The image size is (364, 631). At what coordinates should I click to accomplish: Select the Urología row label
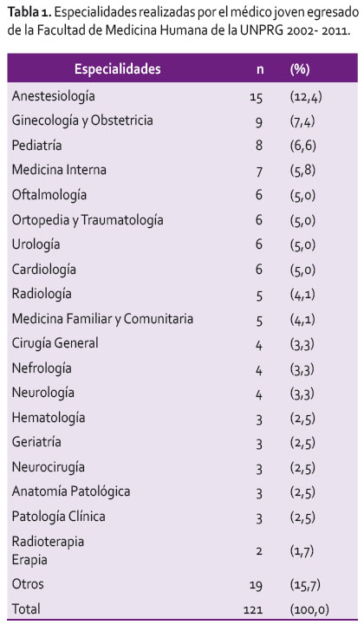(36, 244)
